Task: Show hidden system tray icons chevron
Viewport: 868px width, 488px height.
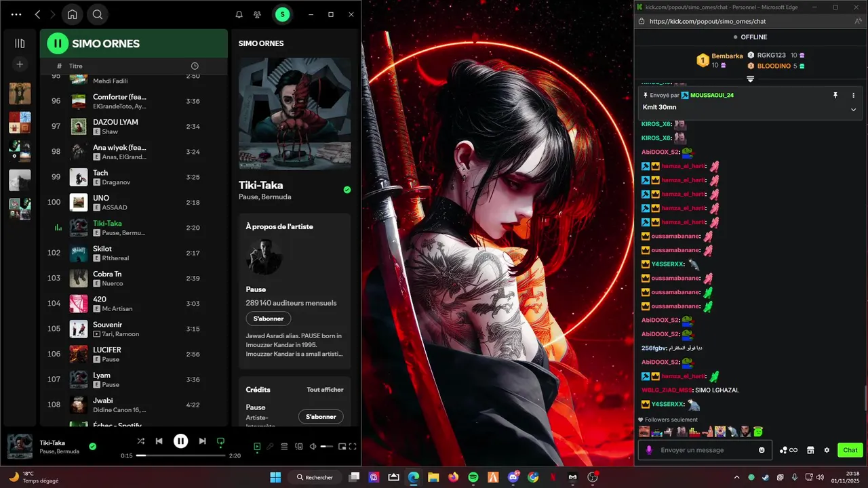Action: tap(737, 477)
